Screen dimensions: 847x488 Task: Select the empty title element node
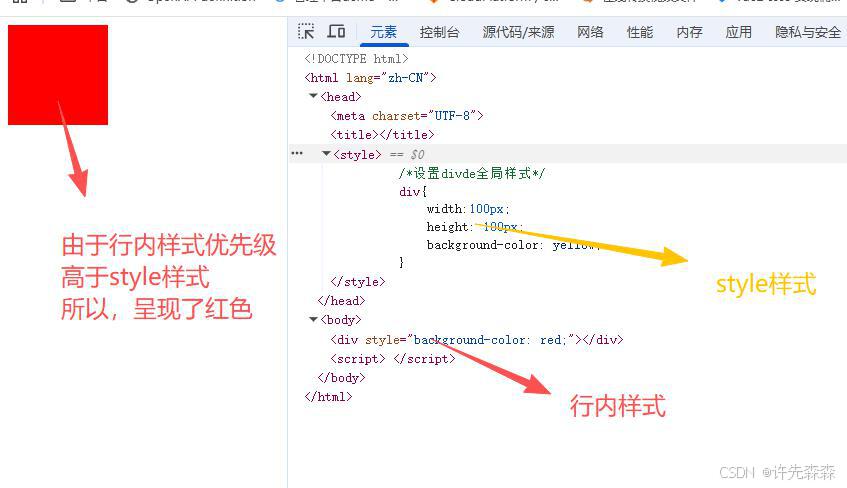pos(382,135)
